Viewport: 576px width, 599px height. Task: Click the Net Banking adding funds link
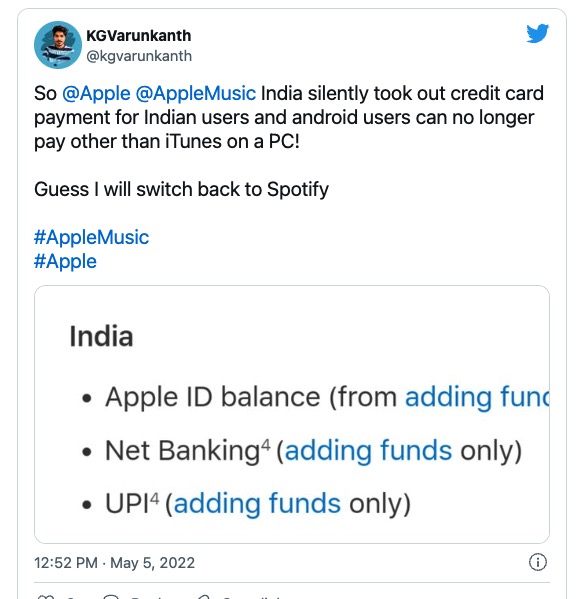(368, 450)
